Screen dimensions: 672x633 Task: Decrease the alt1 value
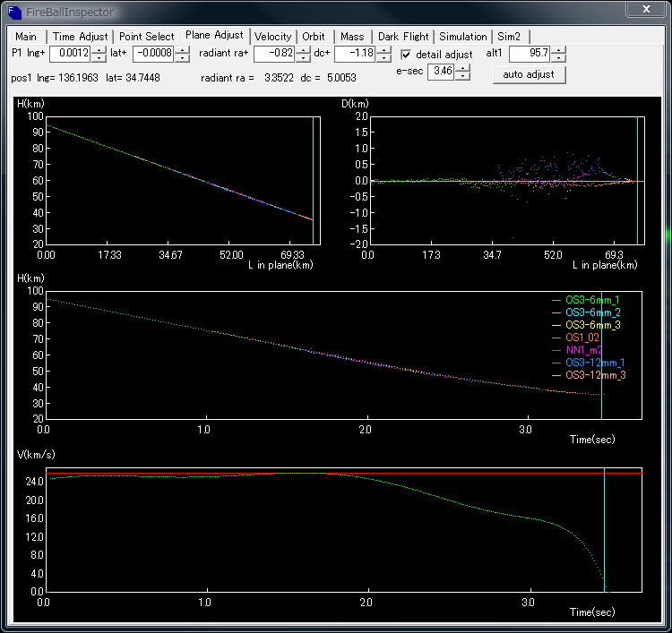pyautogui.click(x=558, y=58)
